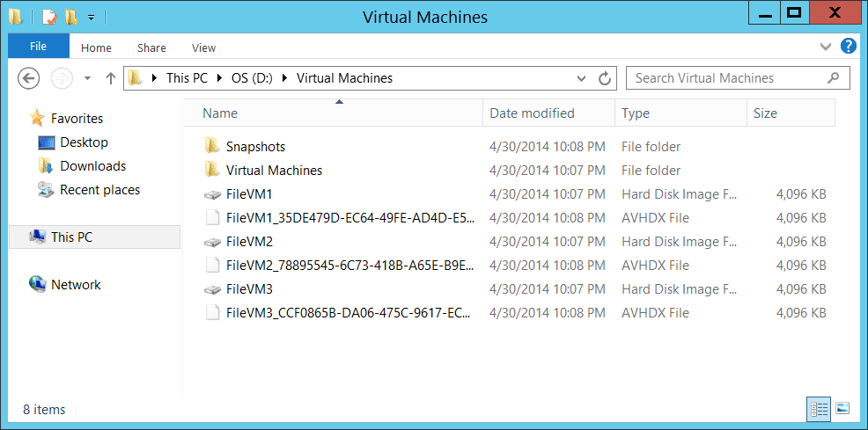Open Customize Quick Access Toolbar dropdown
868x430 pixels.
point(91,18)
